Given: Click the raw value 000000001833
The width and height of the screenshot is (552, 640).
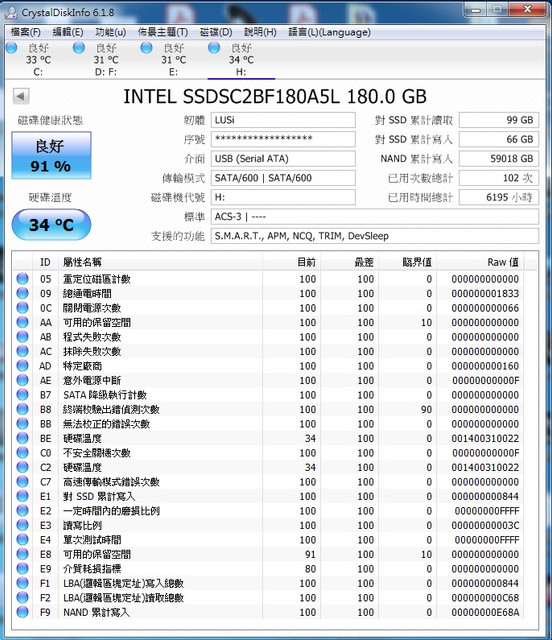Looking at the screenshot, I should tap(485, 293).
